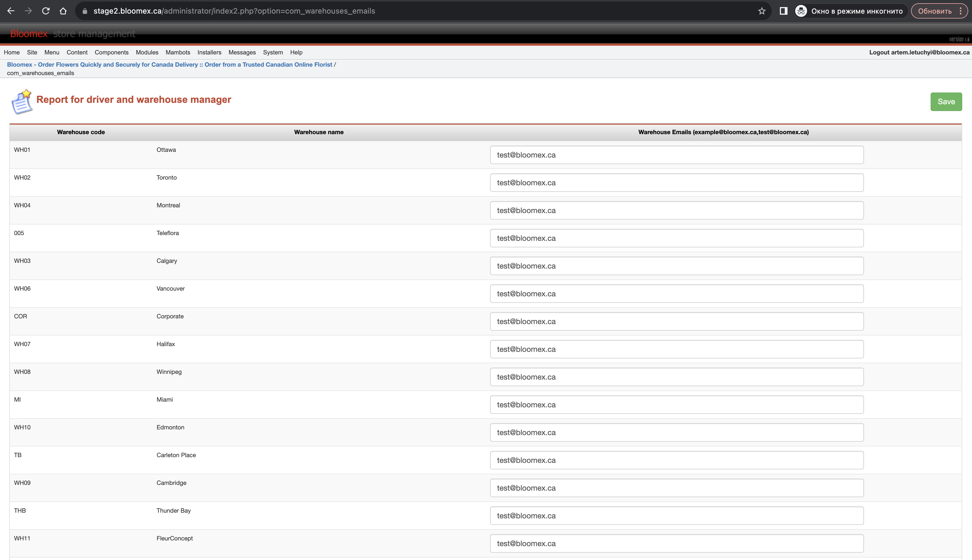Image resolution: width=972 pixels, height=560 pixels.
Task: Bookmark this page with star icon
Action: click(762, 11)
